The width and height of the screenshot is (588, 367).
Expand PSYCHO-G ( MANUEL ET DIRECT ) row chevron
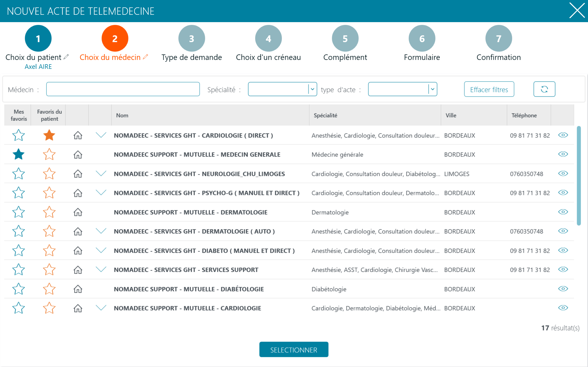101,192
